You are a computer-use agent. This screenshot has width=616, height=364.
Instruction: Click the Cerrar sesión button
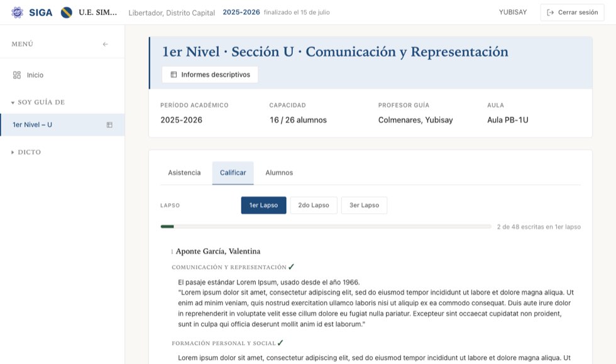[572, 13]
